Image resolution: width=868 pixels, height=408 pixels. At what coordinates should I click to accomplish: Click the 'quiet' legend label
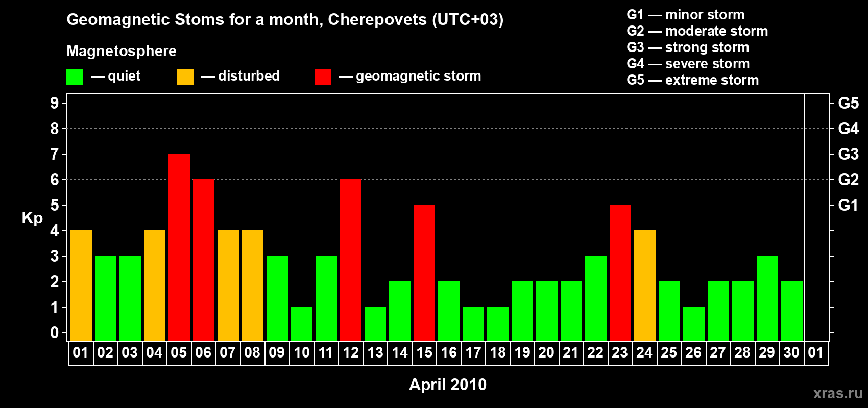(x=124, y=76)
